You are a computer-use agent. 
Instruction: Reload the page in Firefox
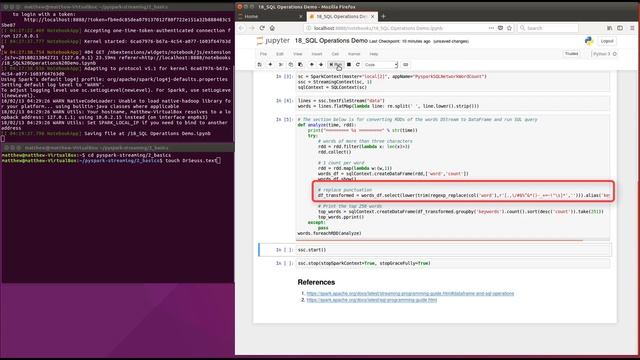262,28
